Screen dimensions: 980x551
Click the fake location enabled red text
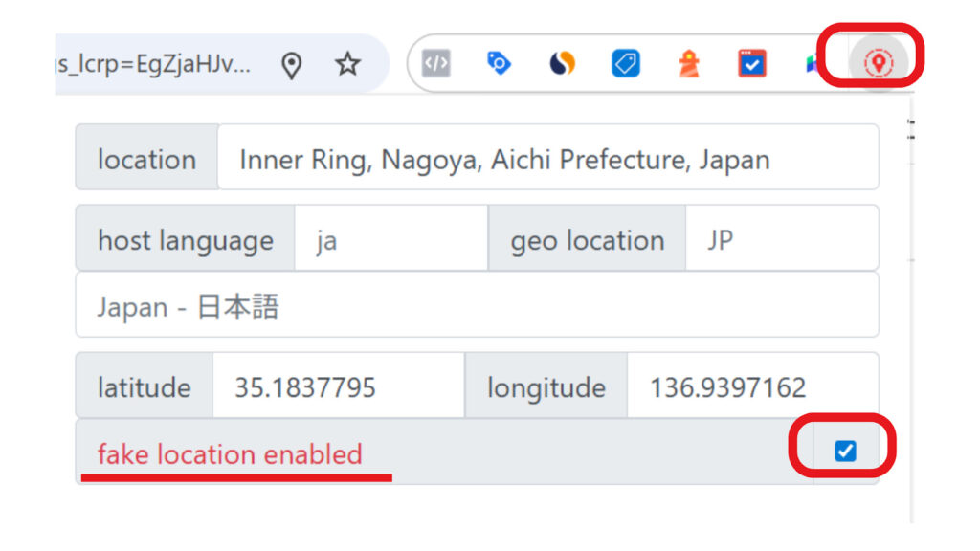pyautogui.click(x=230, y=453)
